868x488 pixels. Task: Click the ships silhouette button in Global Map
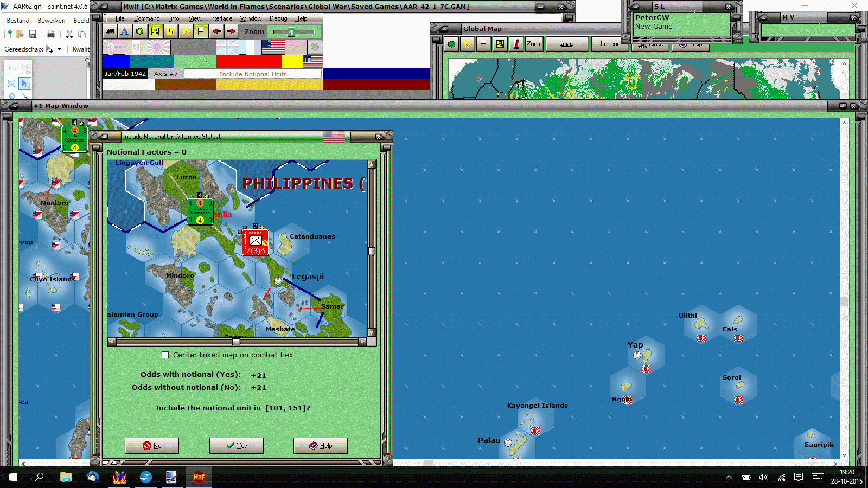pos(566,44)
